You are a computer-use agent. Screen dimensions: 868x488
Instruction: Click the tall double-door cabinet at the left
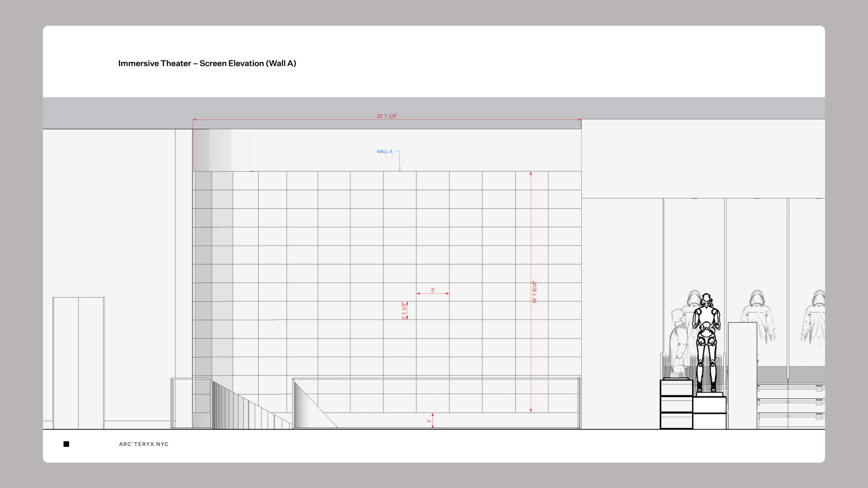click(x=79, y=363)
